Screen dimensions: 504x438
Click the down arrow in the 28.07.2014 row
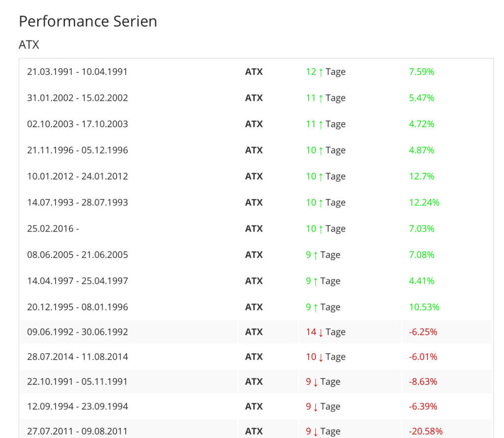[x=321, y=357]
